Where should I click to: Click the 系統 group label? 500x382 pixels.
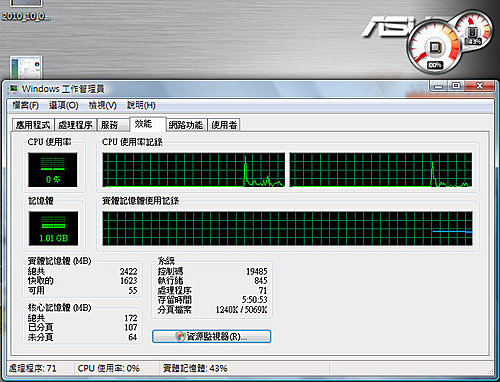[166, 261]
